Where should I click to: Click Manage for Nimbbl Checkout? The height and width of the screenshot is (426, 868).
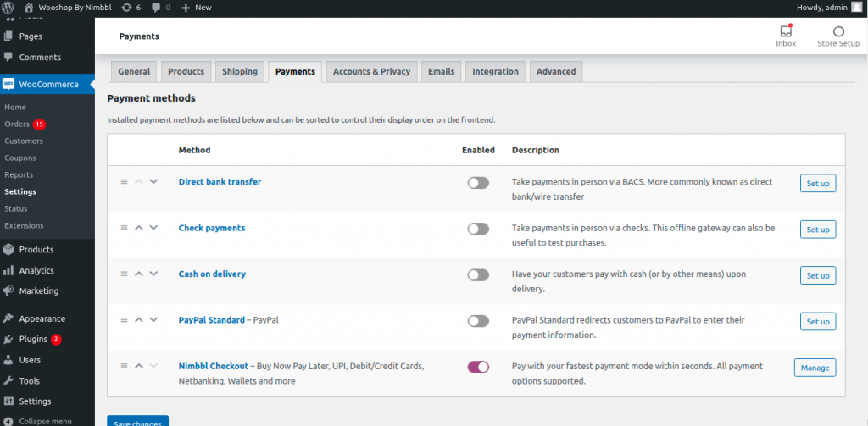815,368
